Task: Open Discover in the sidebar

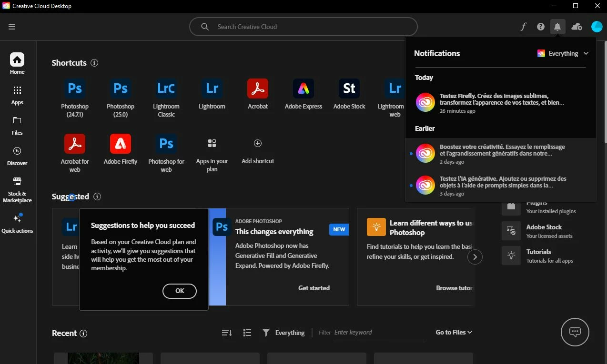Action: coord(17,156)
